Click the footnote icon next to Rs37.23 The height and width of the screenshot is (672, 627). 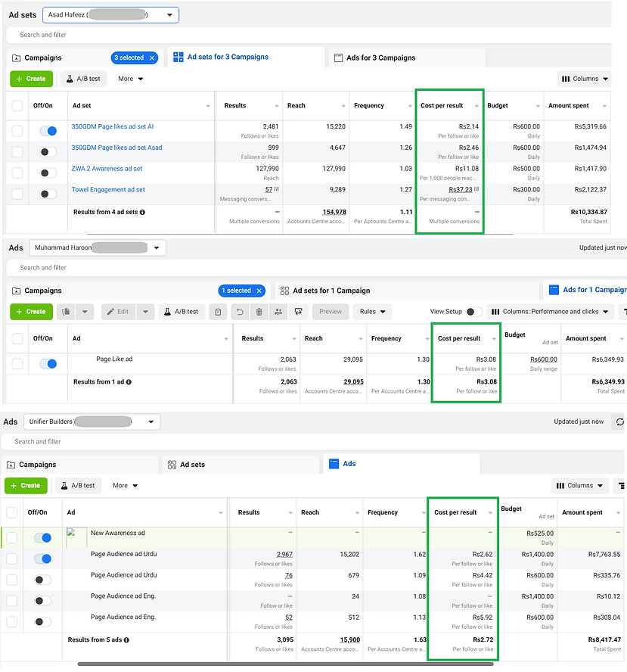tap(476, 189)
